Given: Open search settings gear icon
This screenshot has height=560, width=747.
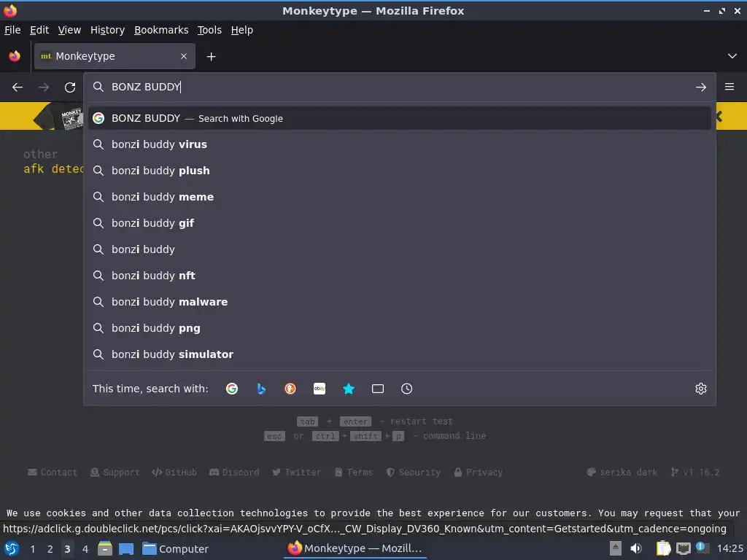Looking at the screenshot, I should (x=701, y=389).
